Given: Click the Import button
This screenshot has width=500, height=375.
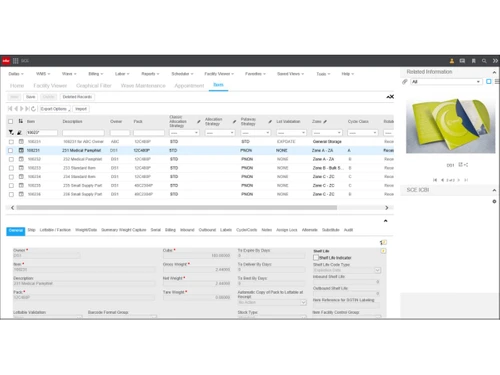Looking at the screenshot, I should tap(81, 109).
